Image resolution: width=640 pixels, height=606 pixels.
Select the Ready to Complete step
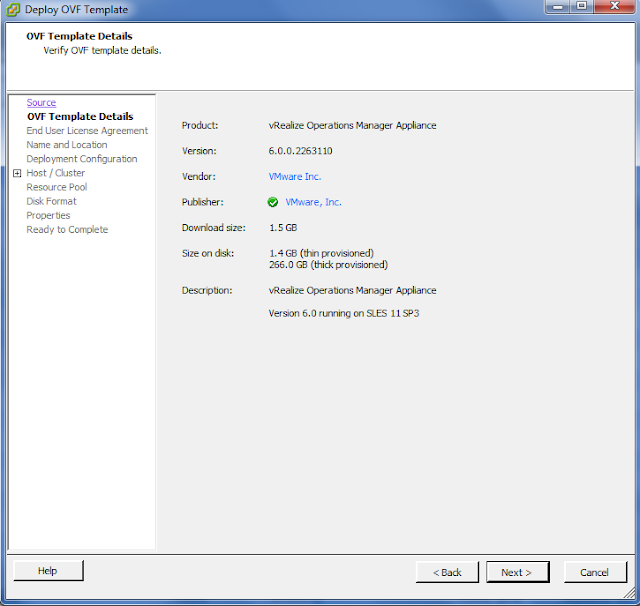coord(67,229)
